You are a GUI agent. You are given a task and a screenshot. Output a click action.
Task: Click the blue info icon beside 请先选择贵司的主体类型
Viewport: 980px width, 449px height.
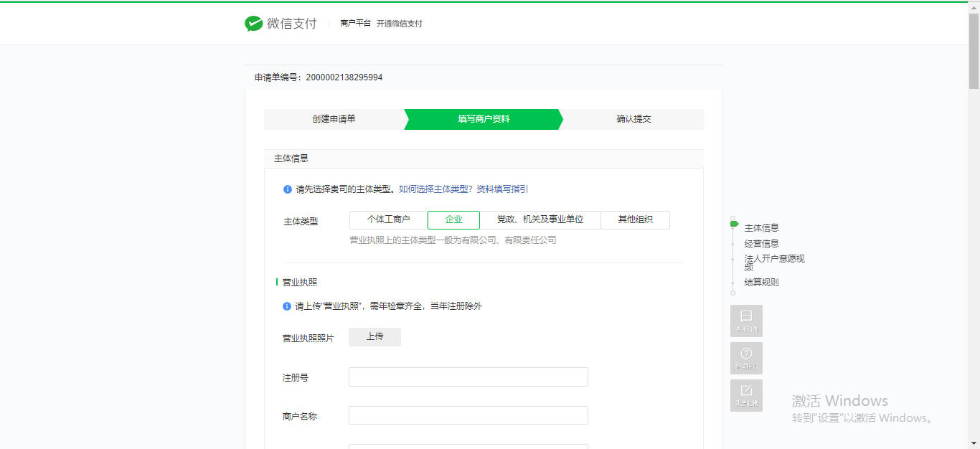pos(287,189)
